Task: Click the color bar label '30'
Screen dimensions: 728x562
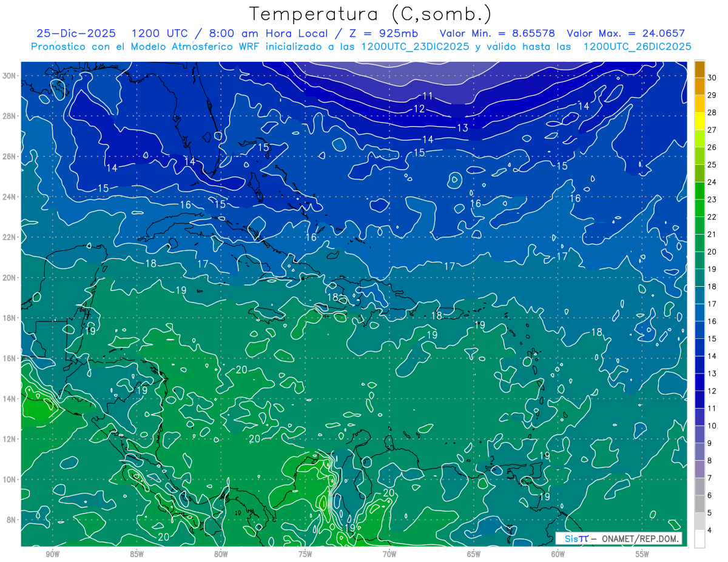Action: point(712,78)
